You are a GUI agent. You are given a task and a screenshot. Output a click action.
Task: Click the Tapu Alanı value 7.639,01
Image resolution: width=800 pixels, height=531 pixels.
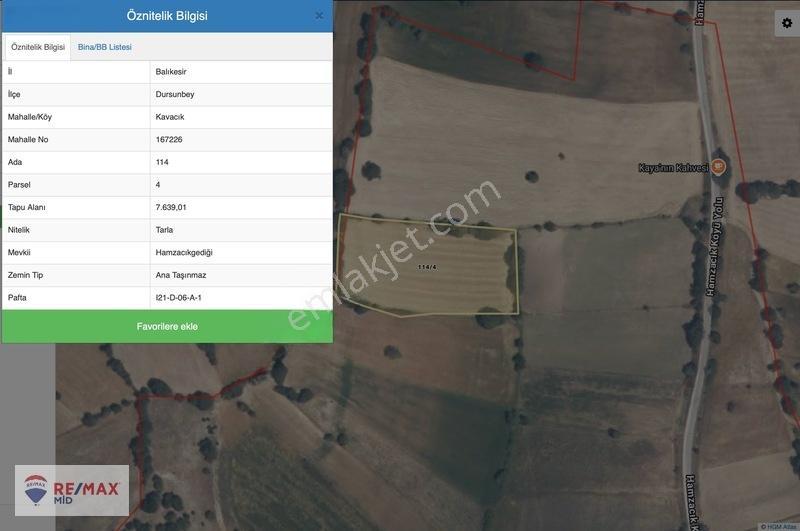(x=171, y=207)
